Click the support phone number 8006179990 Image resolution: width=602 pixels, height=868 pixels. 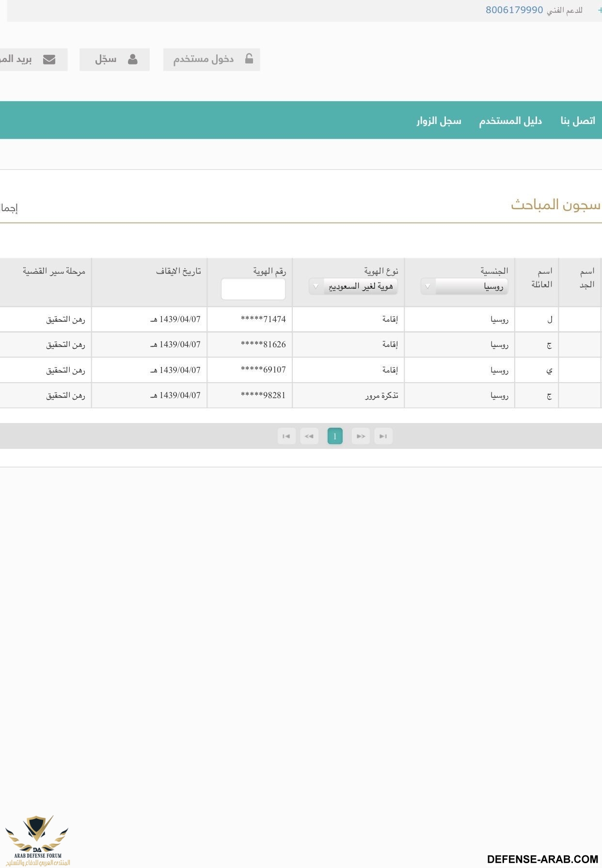514,10
